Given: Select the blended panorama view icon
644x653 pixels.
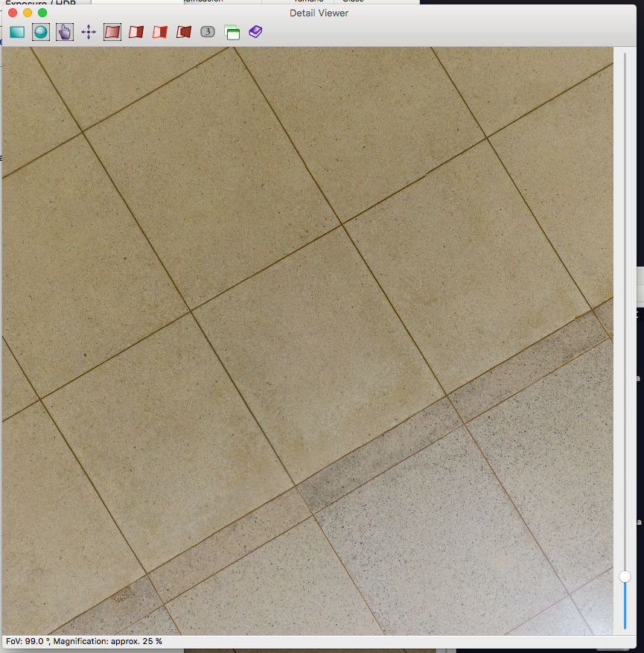Looking at the screenshot, I should [x=112, y=32].
